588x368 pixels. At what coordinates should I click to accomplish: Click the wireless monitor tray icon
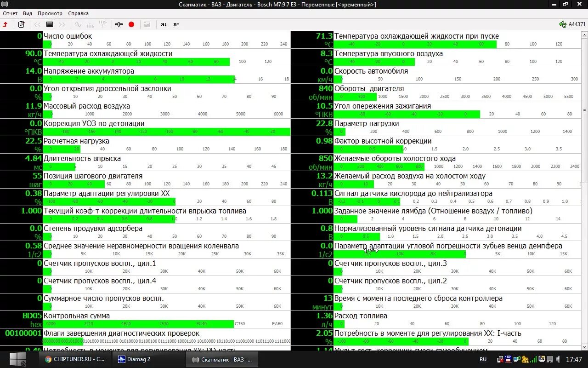tap(516, 359)
